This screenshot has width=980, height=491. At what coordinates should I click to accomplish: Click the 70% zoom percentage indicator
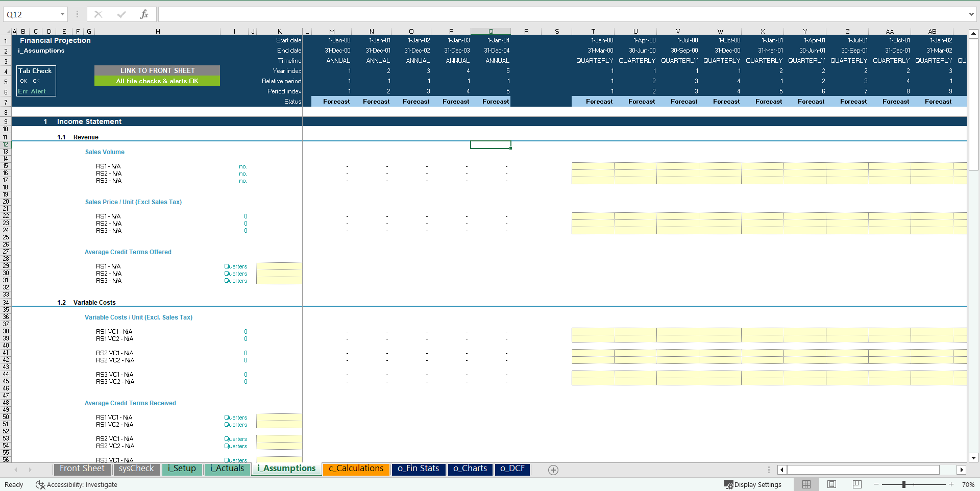(968, 484)
